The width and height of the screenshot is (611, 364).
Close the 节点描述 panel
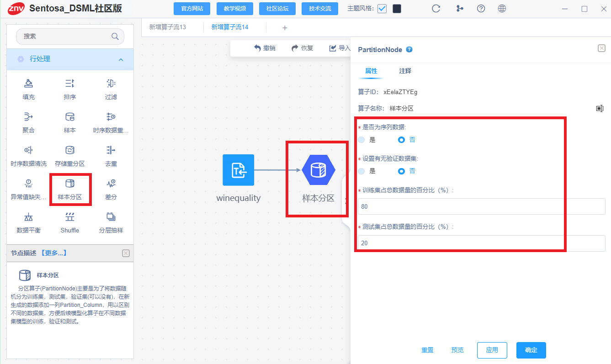(x=126, y=253)
